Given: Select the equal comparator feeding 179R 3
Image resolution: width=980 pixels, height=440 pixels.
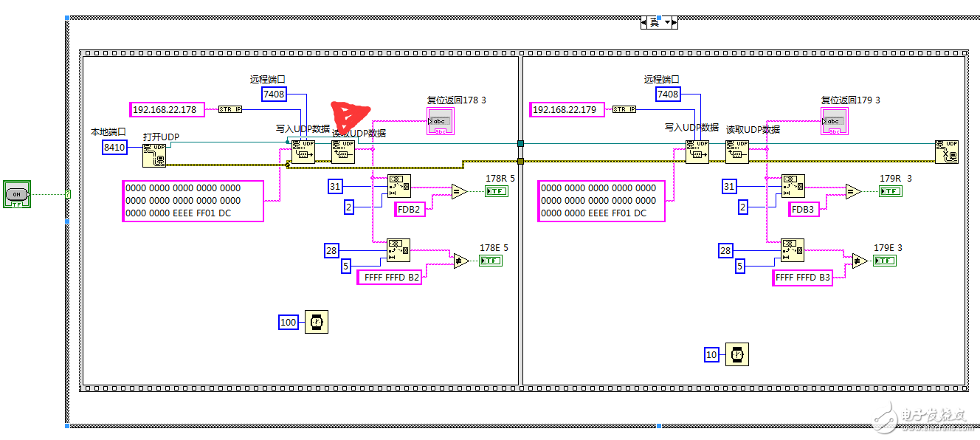Looking at the screenshot, I should [x=853, y=191].
